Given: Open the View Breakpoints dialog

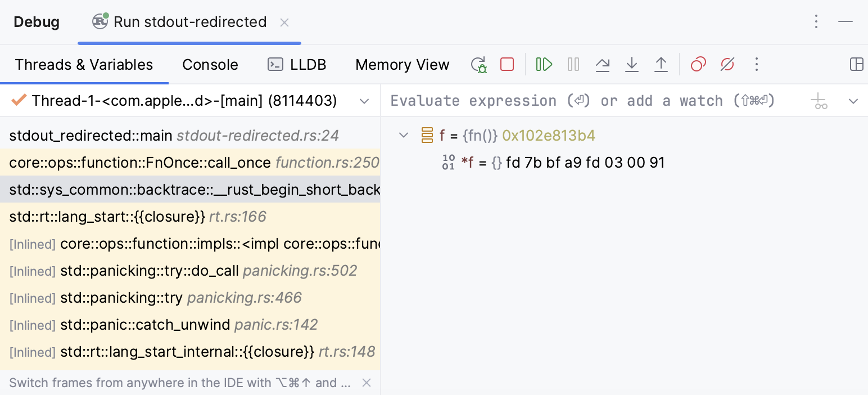Looking at the screenshot, I should click(x=698, y=64).
